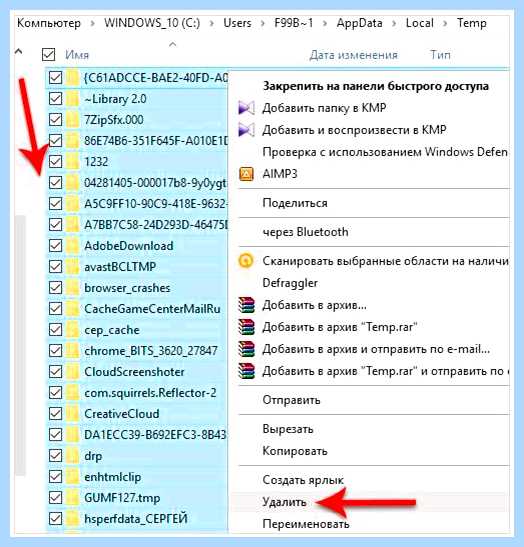Screen dimensions: 524x547
Task: Sort by the Дата изменения column header
Action: click(x=353, y=55)
